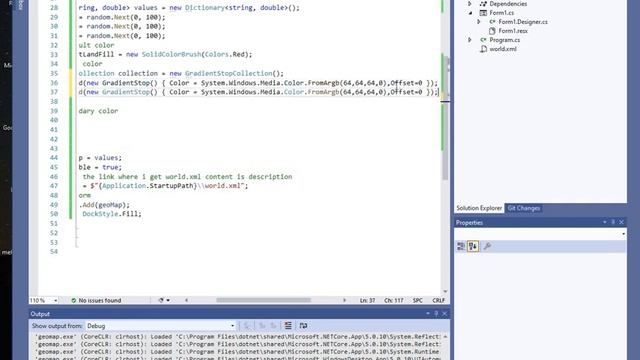Click the editor horizontal scroll left arrow

[x=187, y=300]
